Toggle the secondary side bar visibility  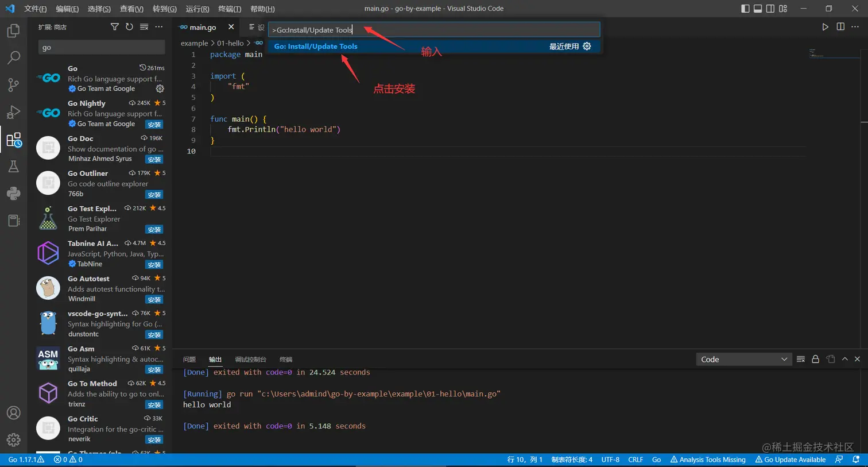point(770,9)
